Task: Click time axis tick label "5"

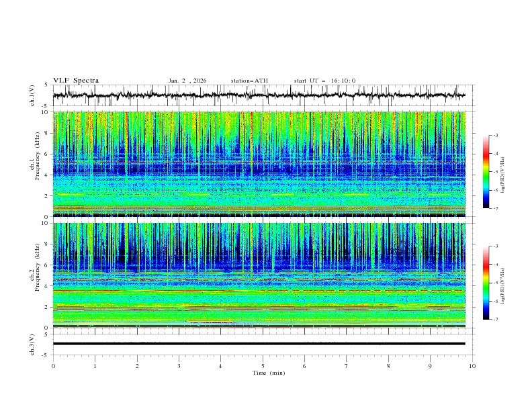Action: pos(263,366)
